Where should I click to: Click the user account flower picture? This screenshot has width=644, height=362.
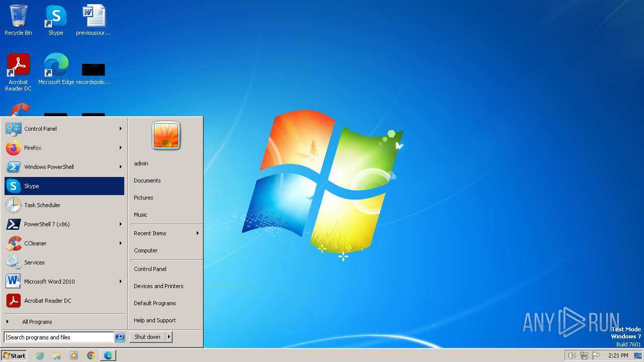[x=166, y=135]
